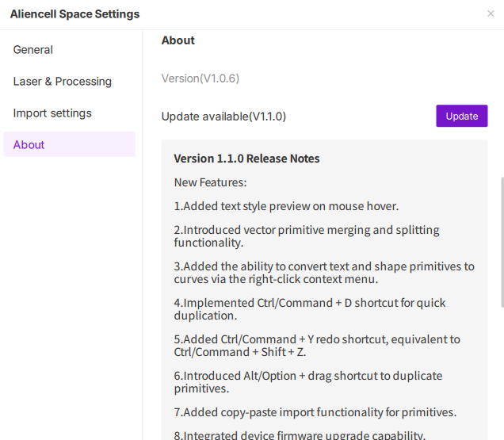Click the Aliencell Space Settings title
The width and height of the screenshot is (504, 440).
point(74,14)
